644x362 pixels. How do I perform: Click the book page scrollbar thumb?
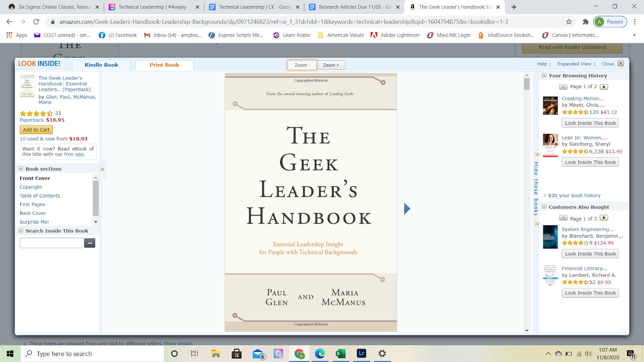[526, 84]
